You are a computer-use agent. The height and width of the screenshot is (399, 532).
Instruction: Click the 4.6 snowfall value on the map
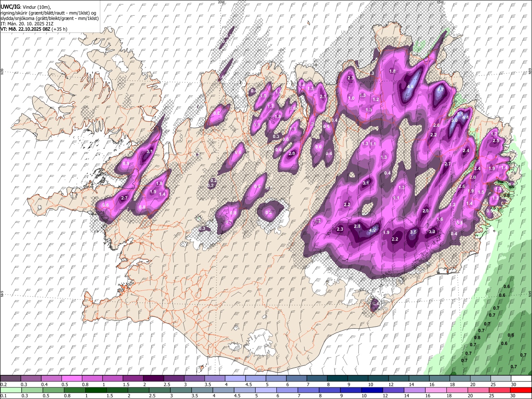[410, 86]
